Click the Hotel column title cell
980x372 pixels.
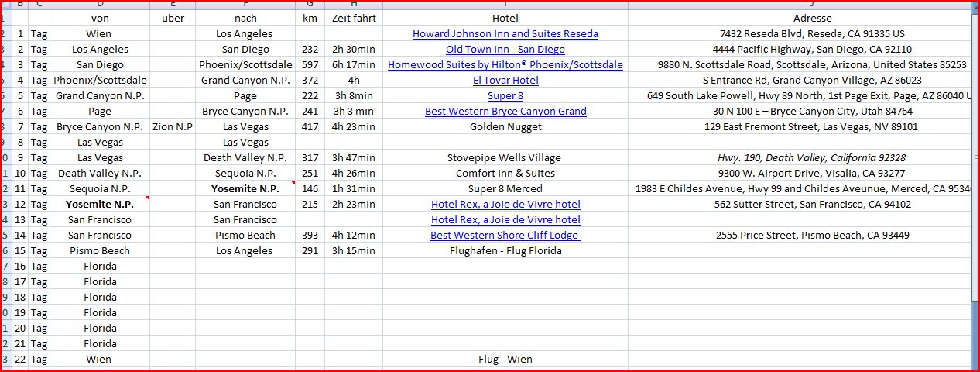coord(505,18)
